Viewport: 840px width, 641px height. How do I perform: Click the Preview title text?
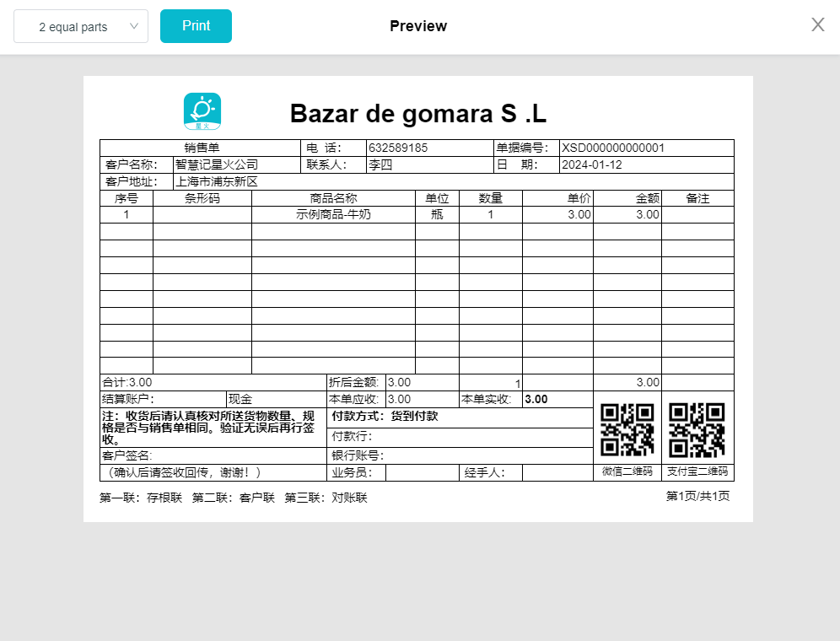[418, 26]
